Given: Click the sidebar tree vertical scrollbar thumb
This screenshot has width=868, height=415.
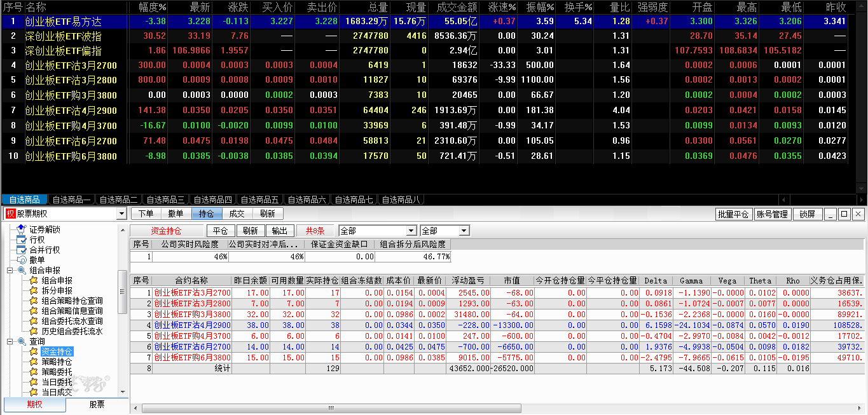Looking at the screenshot, I should click(x=123, y=292).
